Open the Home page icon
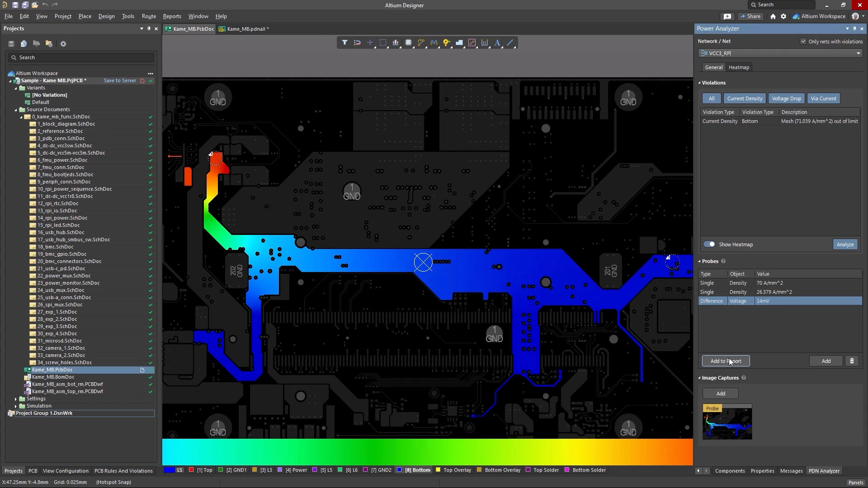 [x=773, y=16]
